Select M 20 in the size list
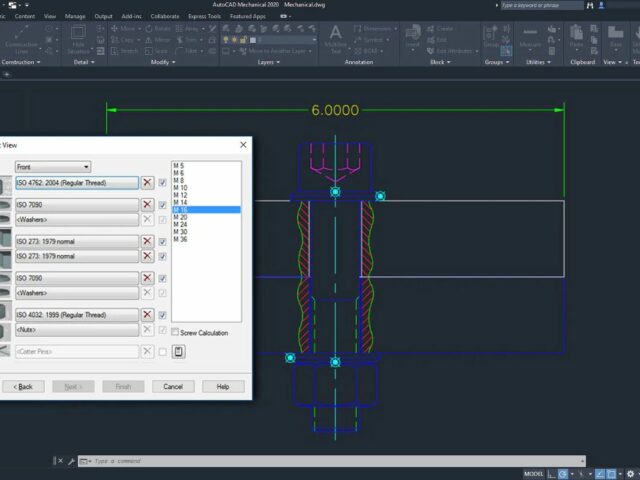Screen dimensions: 640x480 [180, 217]
